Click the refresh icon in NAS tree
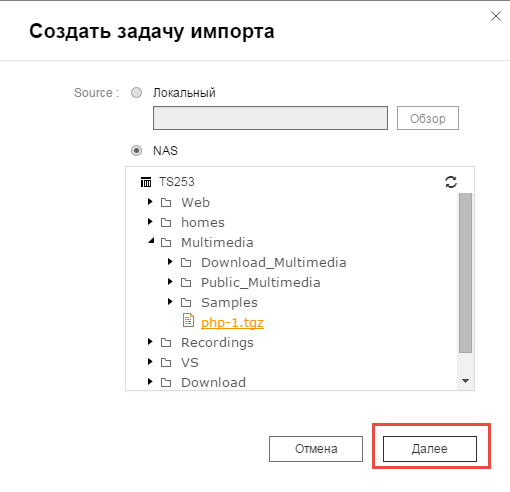The image size is (510, 492). (451, 182)
